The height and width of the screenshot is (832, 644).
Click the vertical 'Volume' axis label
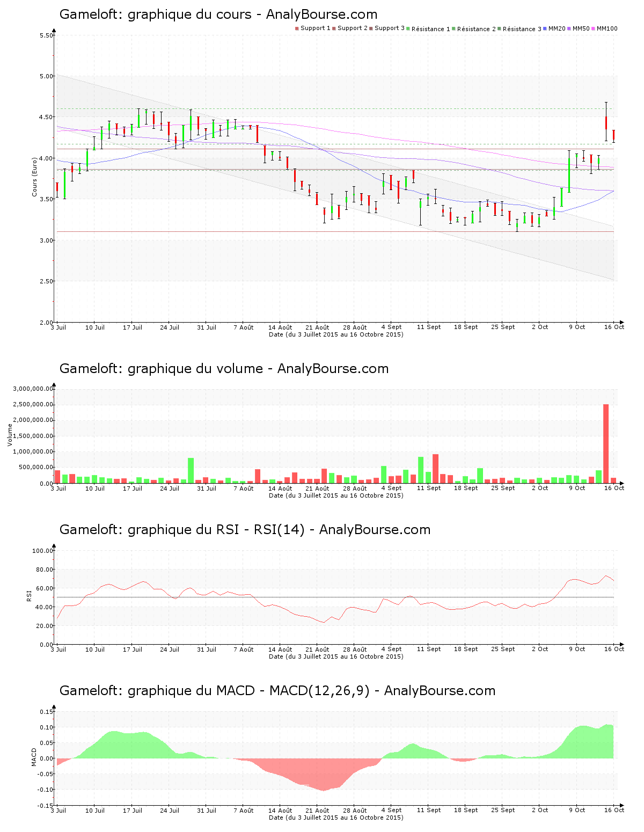click(10, 435)
